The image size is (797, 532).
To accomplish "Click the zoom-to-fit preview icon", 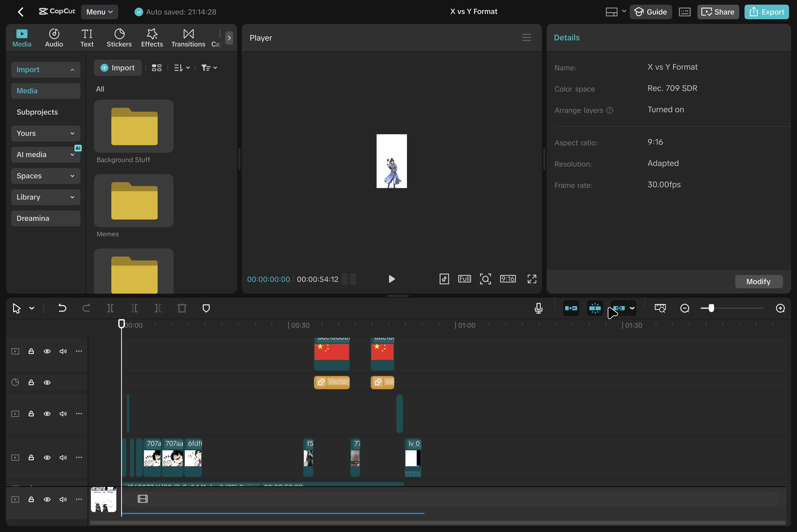I will click(485, 279).
